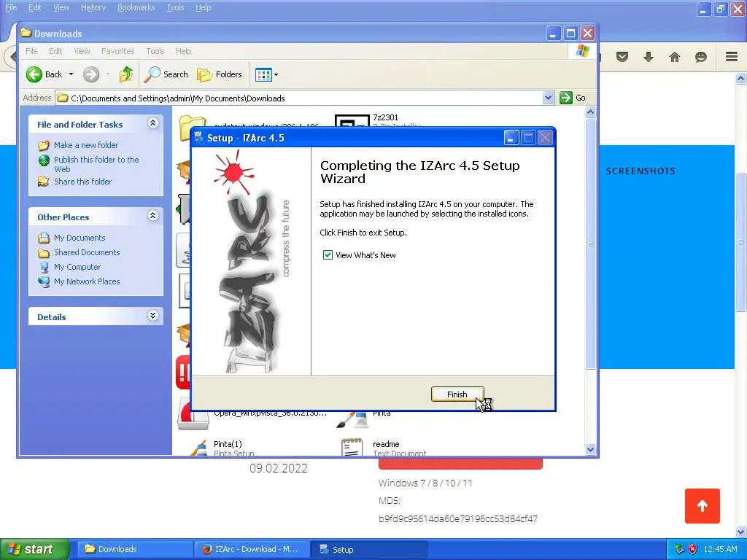Click Finish in IZArc Setup wizard

[457, 394]
